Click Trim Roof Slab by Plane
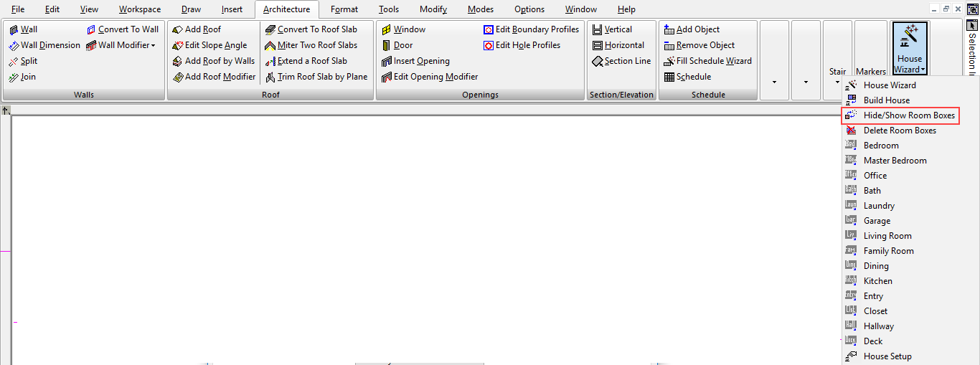Image resolution: width=980 pixels, height=365 pixels. (x=316, y=77)
